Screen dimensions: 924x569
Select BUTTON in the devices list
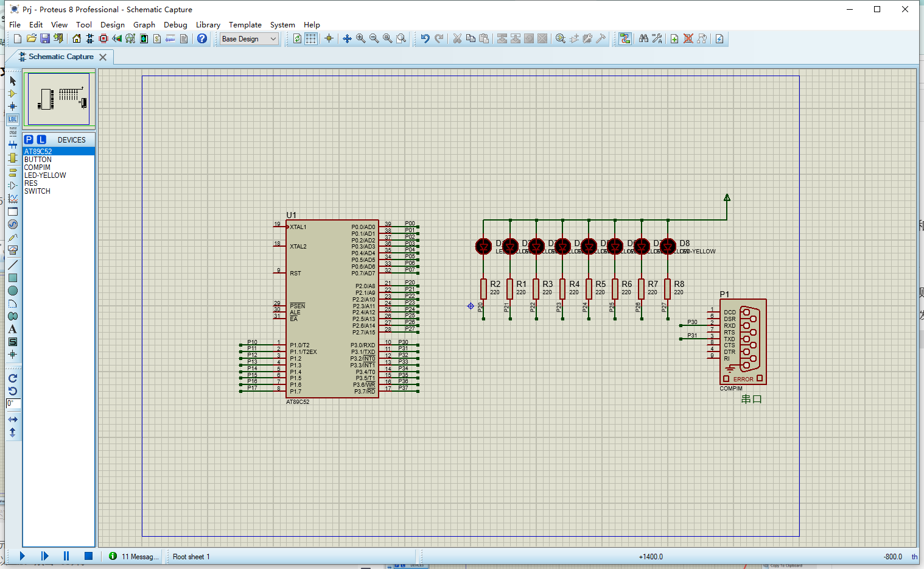(58, 159)
